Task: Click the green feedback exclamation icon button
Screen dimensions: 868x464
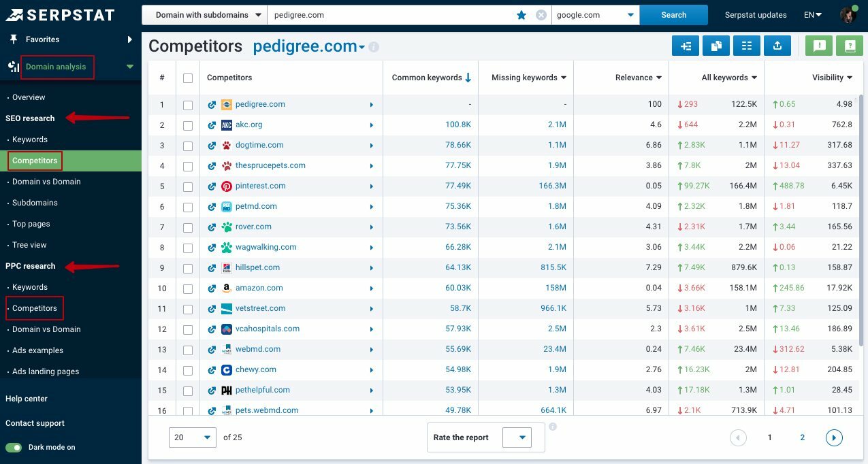Action: point(820,46)
